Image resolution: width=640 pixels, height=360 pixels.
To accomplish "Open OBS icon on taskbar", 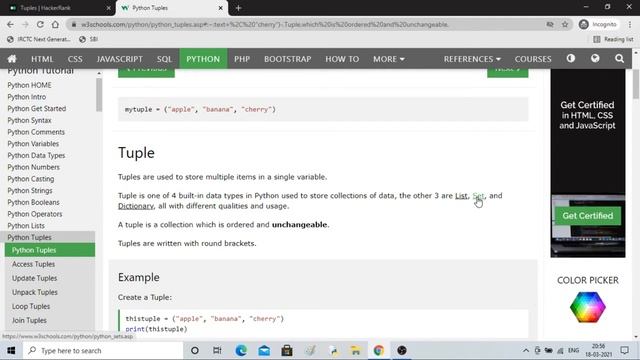I will click(x=402, y=351).
